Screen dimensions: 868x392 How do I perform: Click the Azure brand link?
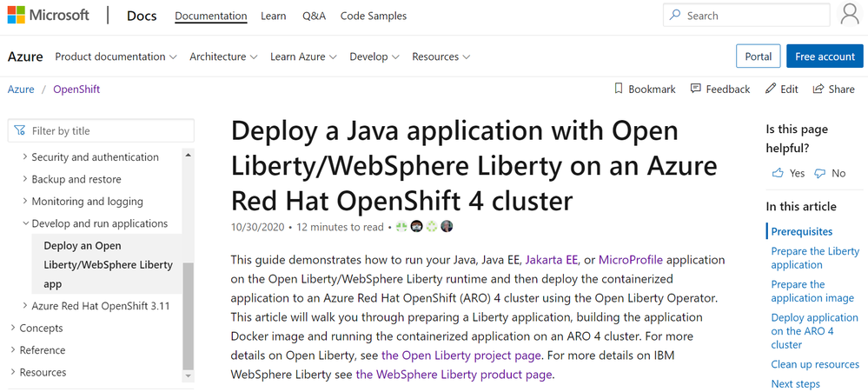[25, 56]
